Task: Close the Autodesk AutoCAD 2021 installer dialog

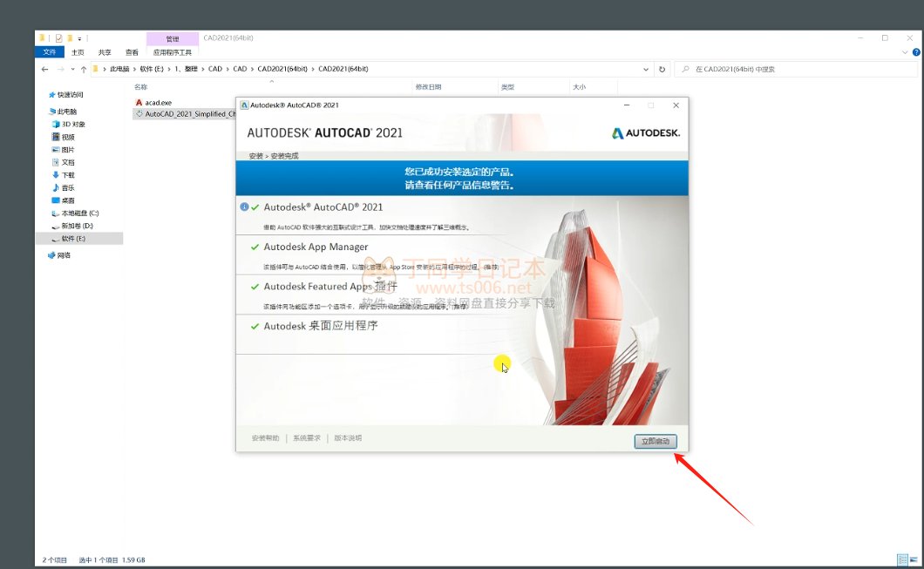Action: [x=676, y=105]
